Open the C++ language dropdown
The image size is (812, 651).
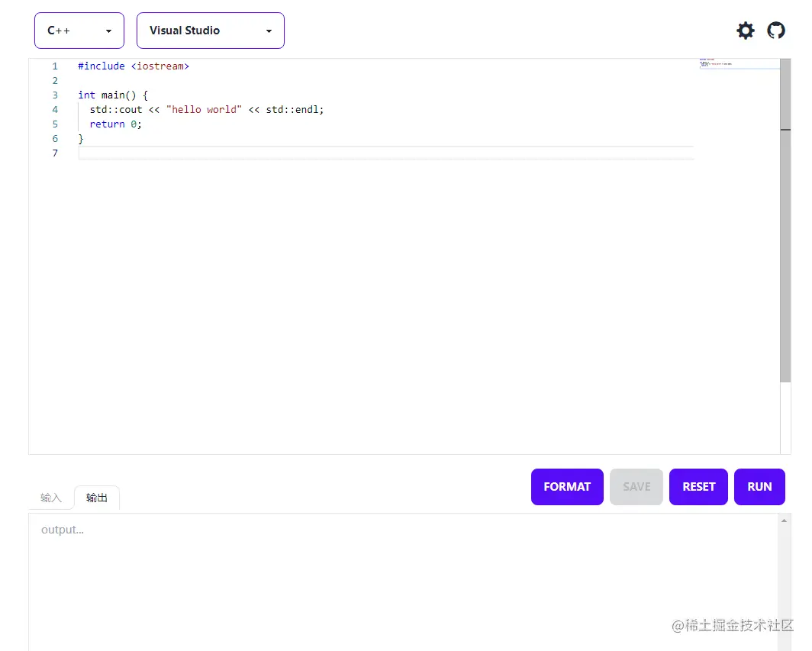click(79, 31)
